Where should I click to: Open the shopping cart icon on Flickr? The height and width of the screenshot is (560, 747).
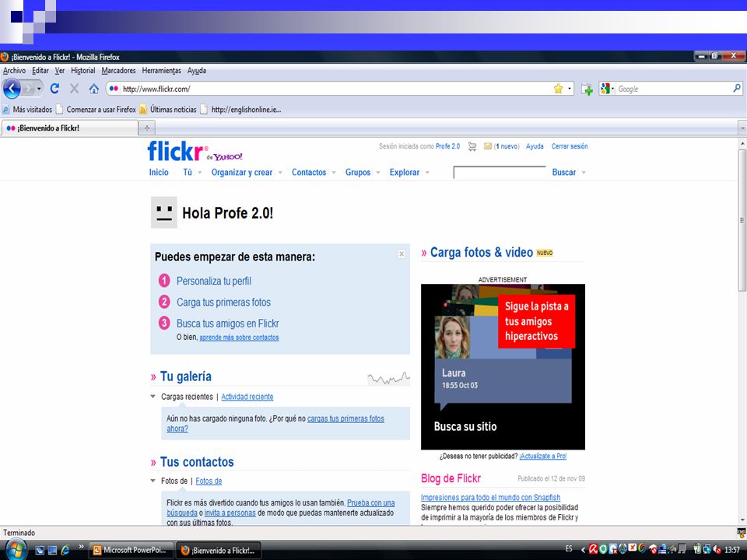tap(472, 147)
